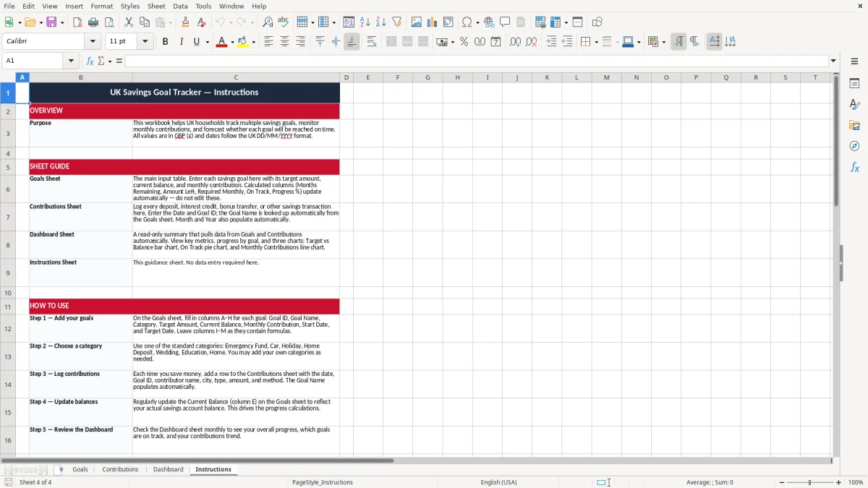Toggle Underline formatting
This screenshot has width=868, height=488.
197,42
